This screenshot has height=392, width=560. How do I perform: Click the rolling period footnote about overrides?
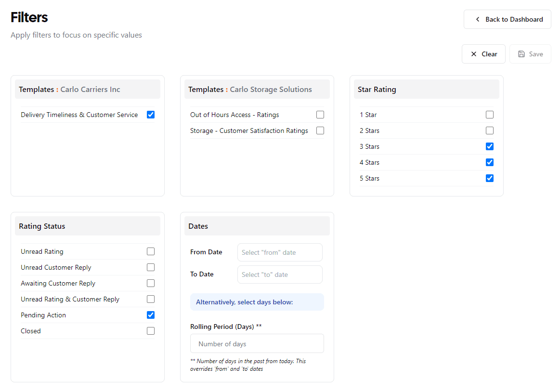(x=248, y=365)
